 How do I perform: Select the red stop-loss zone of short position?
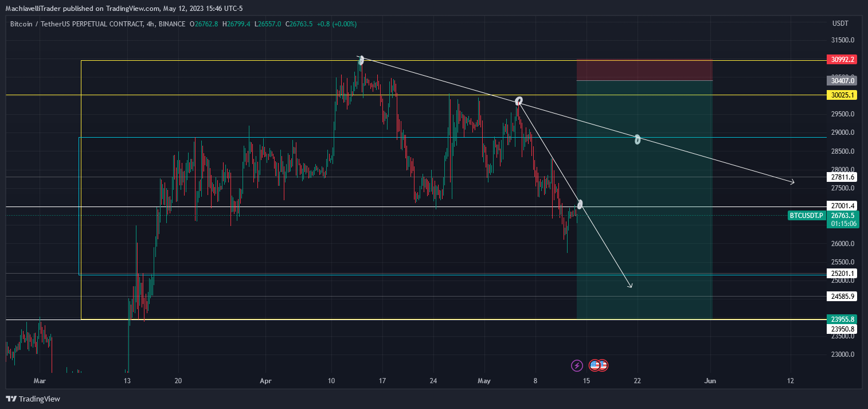click(x=644, y=70)
